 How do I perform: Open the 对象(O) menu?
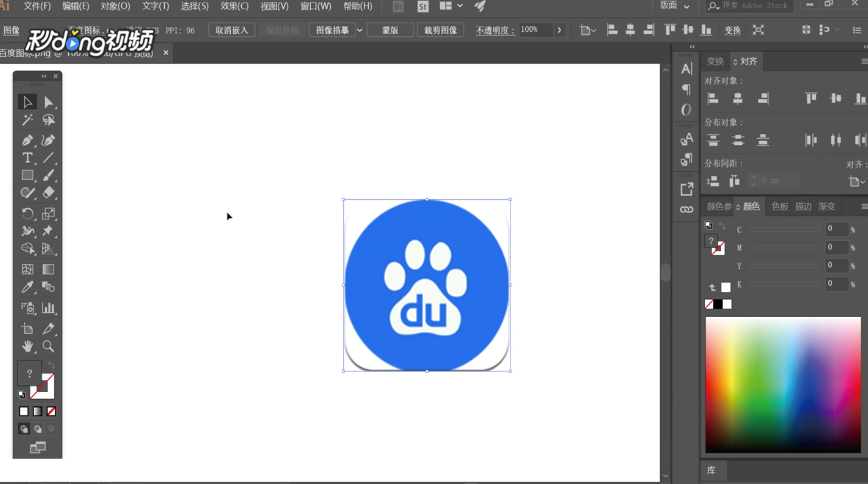tap(115, 6)
